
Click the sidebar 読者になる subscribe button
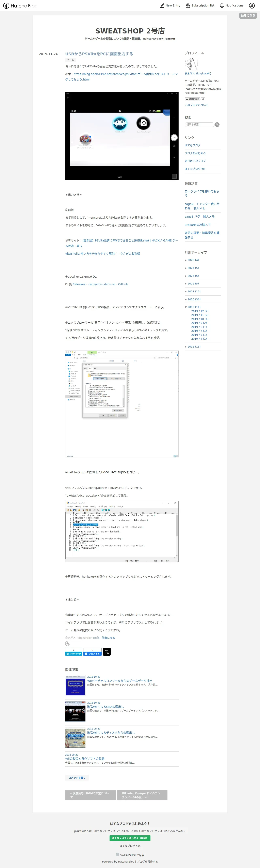[192, 99]
